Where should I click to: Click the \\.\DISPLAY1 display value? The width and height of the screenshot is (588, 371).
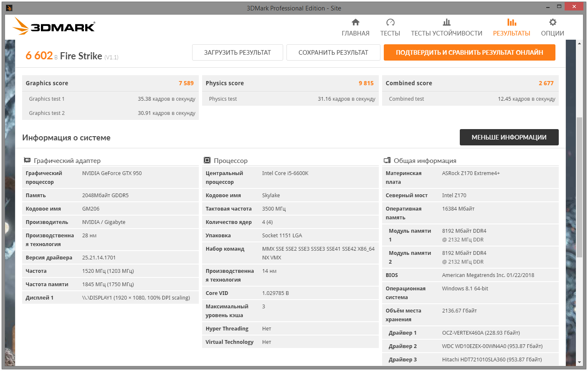click(136, 298)
